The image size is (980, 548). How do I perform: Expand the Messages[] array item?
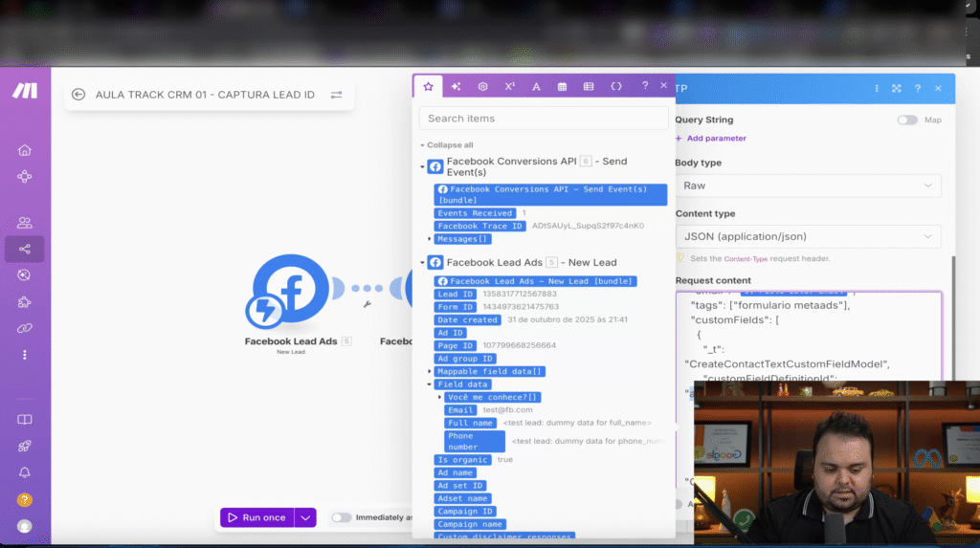coord(430,239)
